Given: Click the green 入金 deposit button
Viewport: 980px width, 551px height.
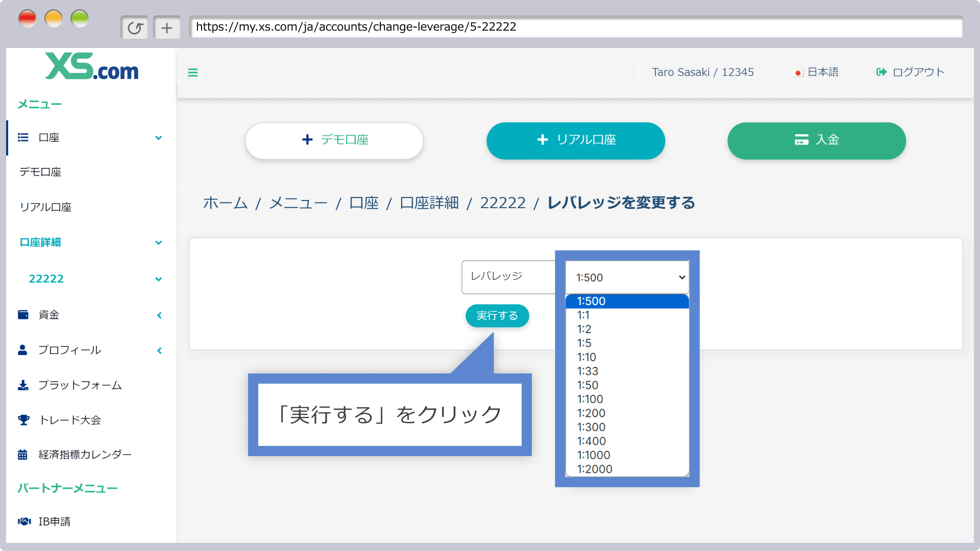Looking at the screenshot, I should 817,140.
